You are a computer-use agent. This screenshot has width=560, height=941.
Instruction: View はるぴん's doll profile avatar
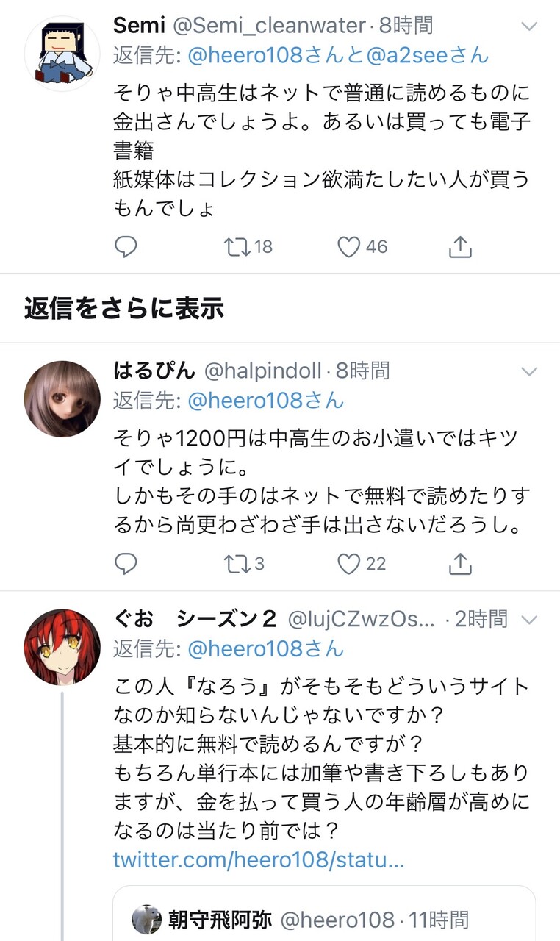point(62,399)
